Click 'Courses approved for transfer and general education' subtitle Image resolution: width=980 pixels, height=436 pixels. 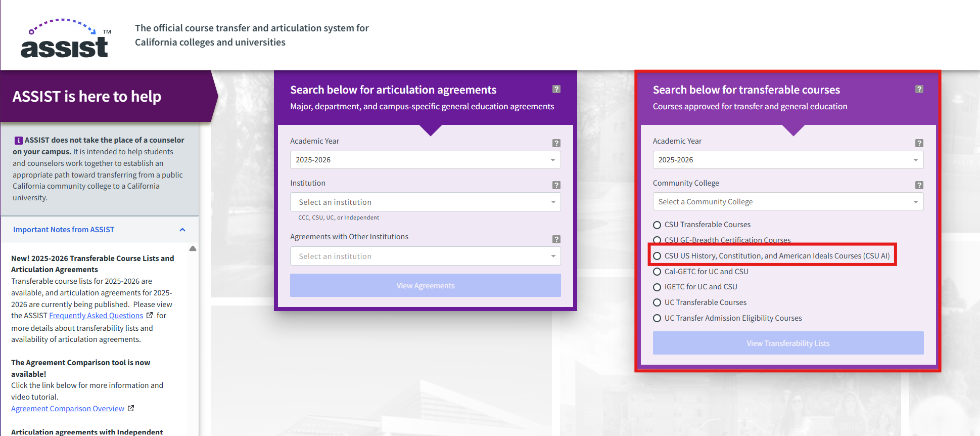point(750,106)
